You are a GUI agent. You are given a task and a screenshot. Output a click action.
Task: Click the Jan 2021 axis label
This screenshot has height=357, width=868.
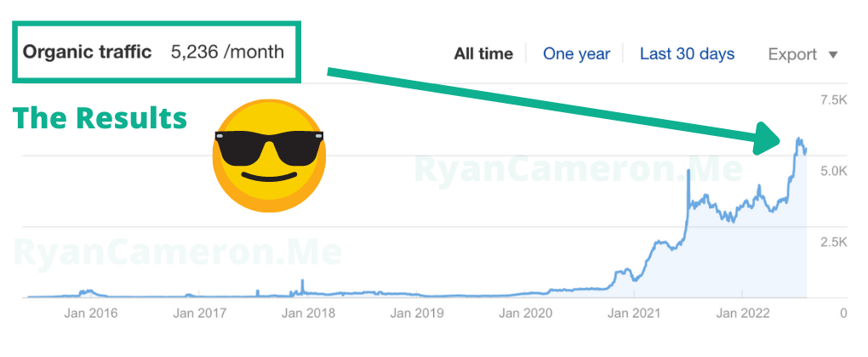click(634, 313)
